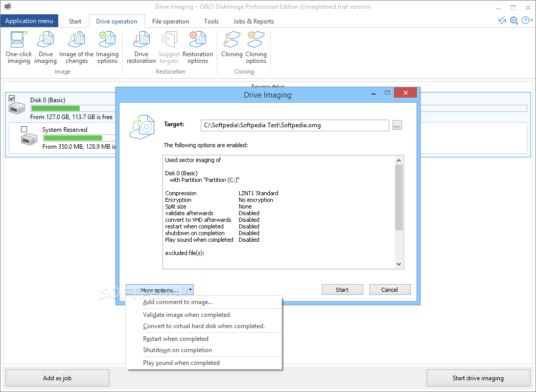Click the System Reserved green usage bar
The width and height of the screenshot is (536, 392).
[73, 138]
